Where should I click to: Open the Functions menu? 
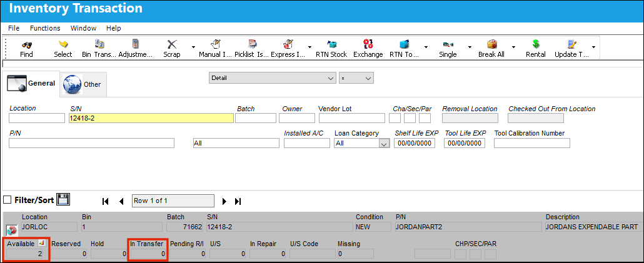[x=45, y=28]
